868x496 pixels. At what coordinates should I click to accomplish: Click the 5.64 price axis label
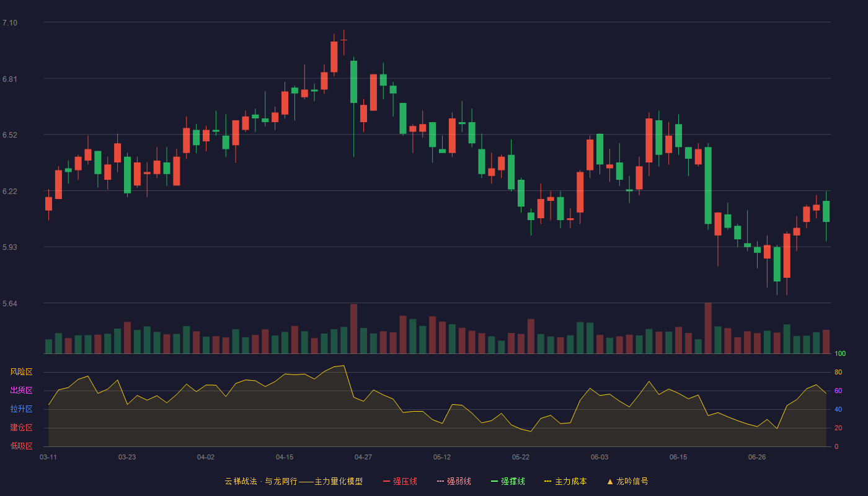[10, 304]
